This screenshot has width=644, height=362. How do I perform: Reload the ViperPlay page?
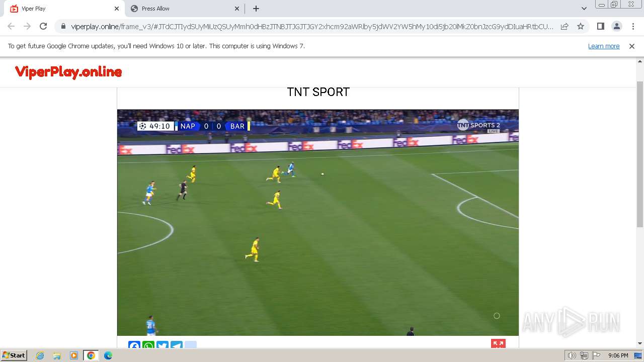pos(43,26)
